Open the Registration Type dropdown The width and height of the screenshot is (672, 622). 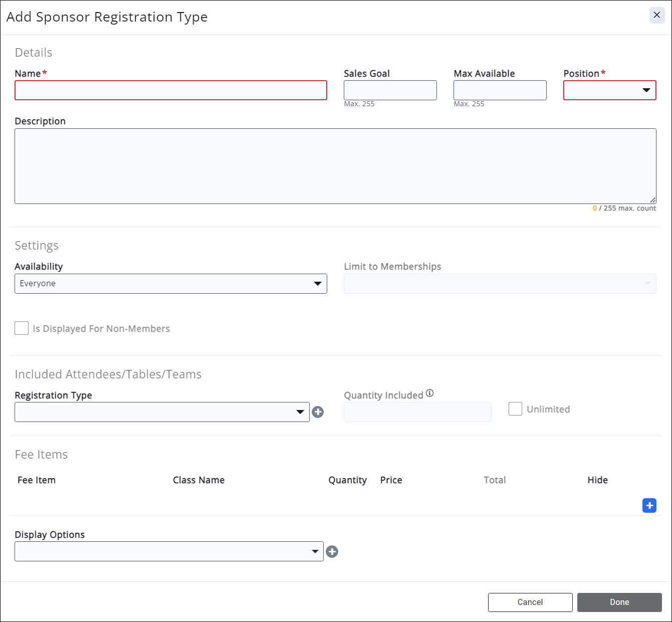(x=162, y=412)
